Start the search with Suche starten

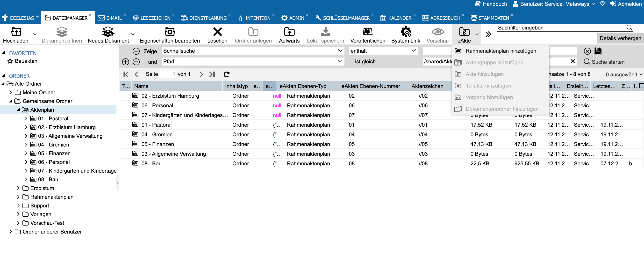[x=604, y=62]
